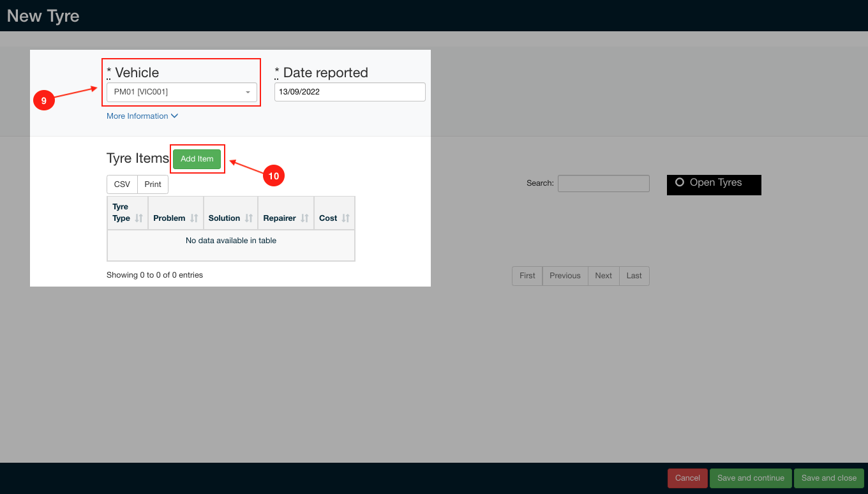The width and height of the screenshot is (868, 494).
Task: Click the Cost column sort icon
Action: tap(345, 218)
